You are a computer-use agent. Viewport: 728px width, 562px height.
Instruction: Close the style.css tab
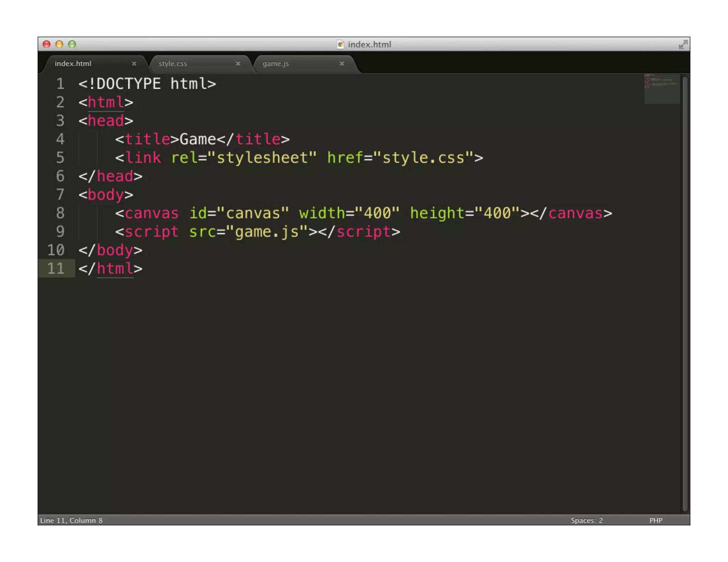coord(238,64)
